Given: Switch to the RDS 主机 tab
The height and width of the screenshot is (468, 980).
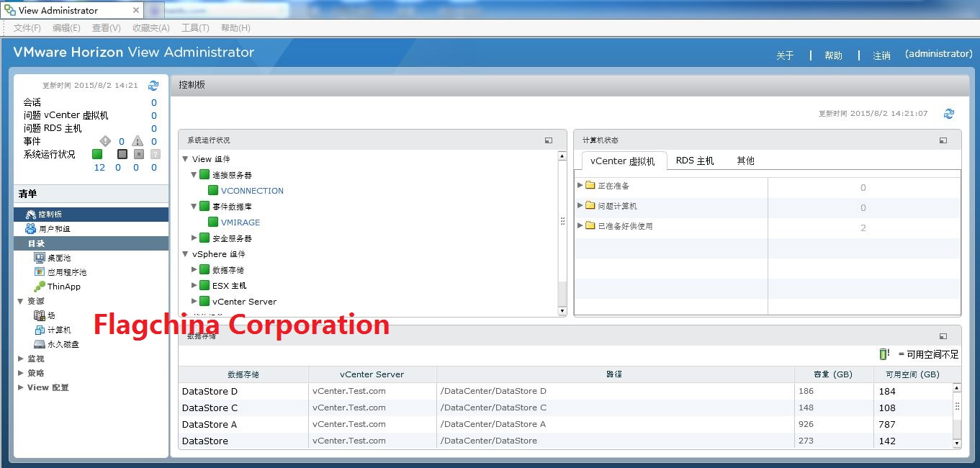Looking at the screenshot, I should tap(695, 161).
